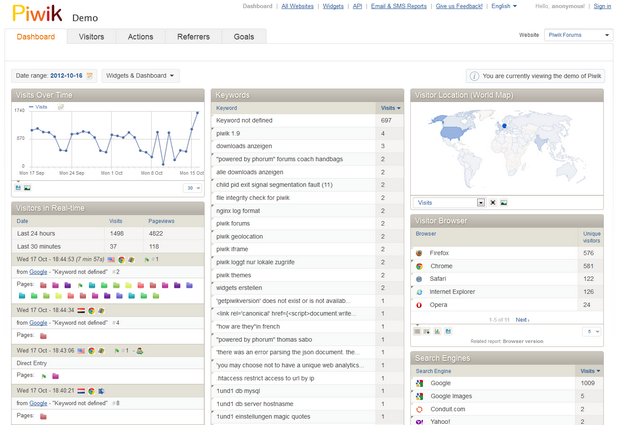Open All Websites link in top menu
The image size is (618, 425).
pos(298,6)
